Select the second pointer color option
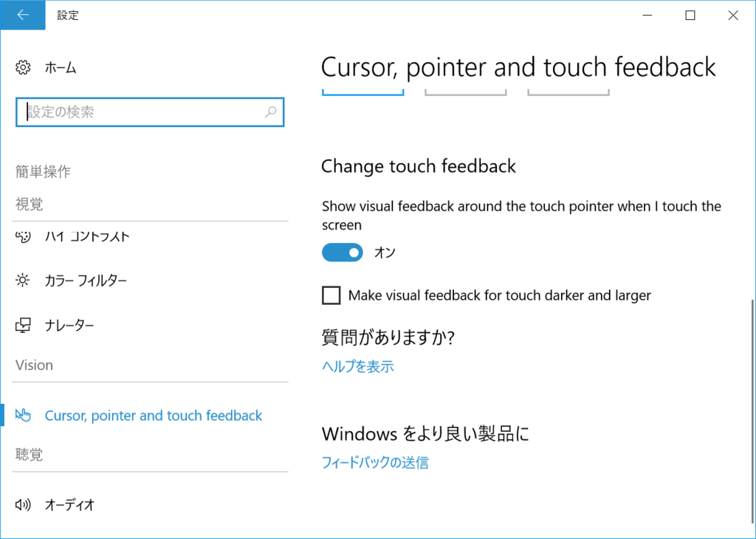 click(466, 92)
